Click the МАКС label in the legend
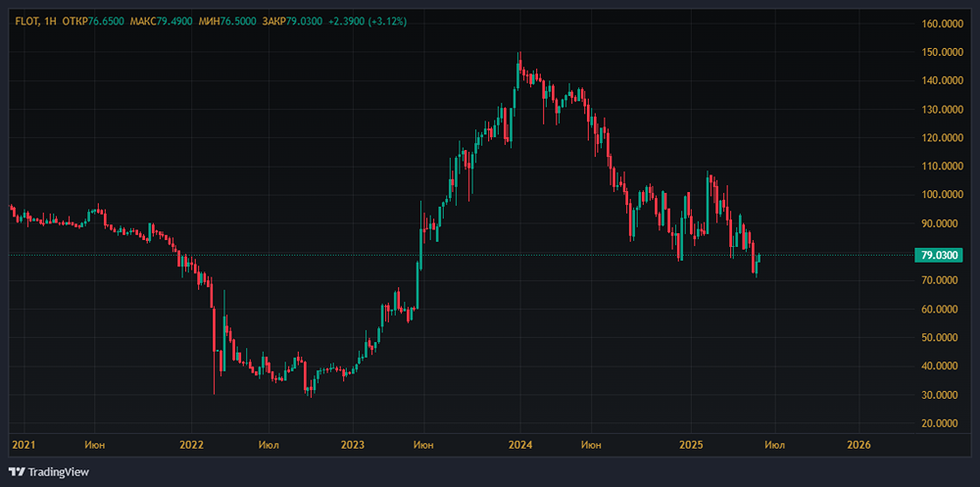980x487 pixels. 143,22
